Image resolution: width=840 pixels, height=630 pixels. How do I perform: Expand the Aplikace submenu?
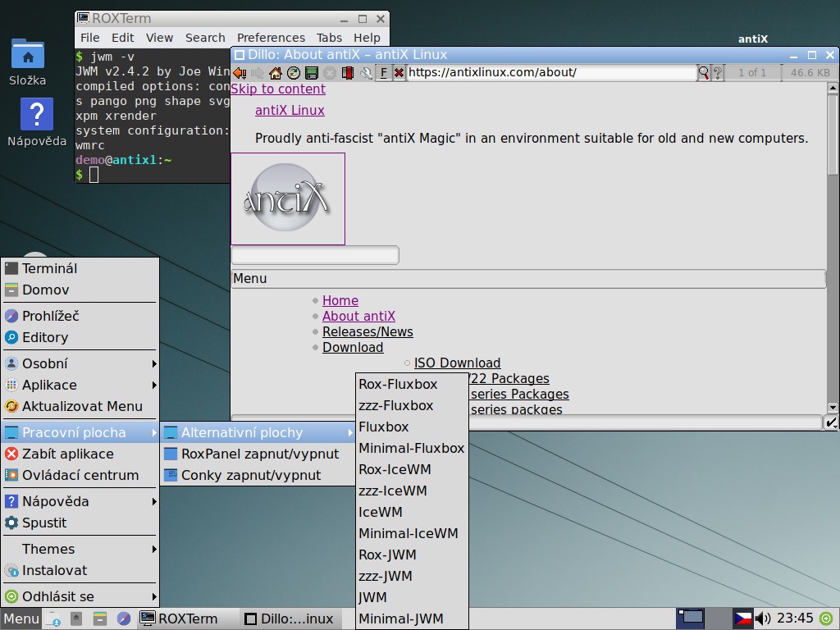coord(80,385)
